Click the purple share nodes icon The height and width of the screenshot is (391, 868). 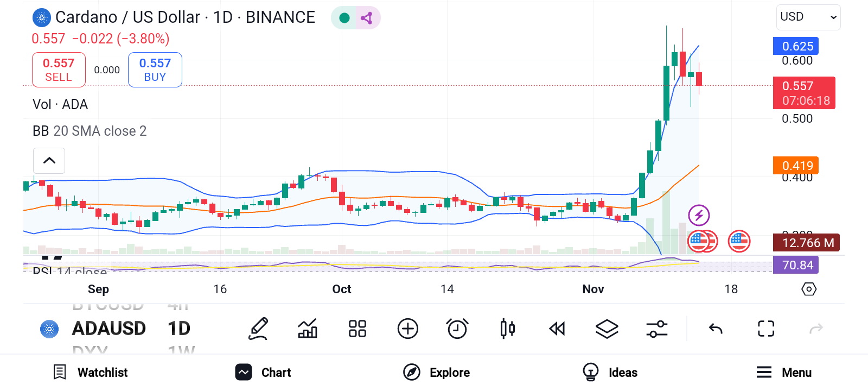point(367,18)
